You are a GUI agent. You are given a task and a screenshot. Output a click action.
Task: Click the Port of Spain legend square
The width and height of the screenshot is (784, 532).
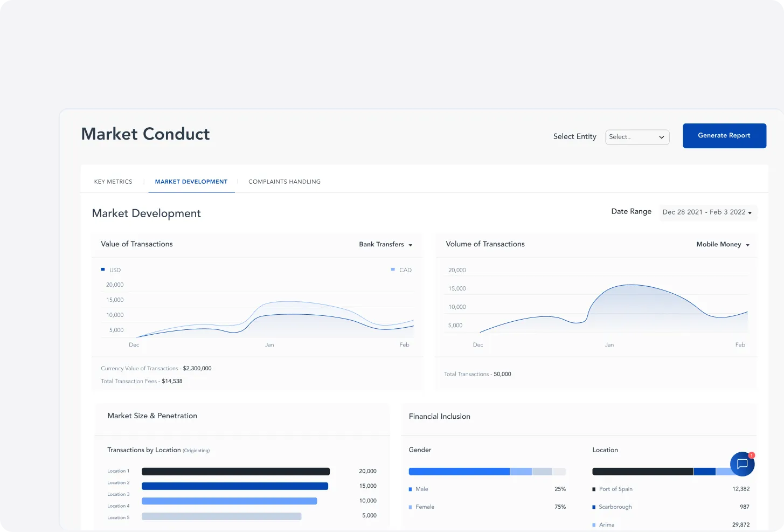pos(594,489)
